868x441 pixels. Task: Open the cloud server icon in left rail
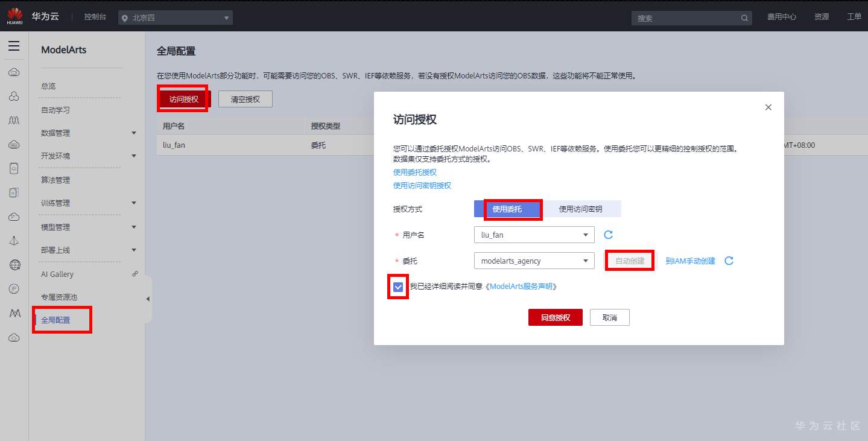[14, 72]
